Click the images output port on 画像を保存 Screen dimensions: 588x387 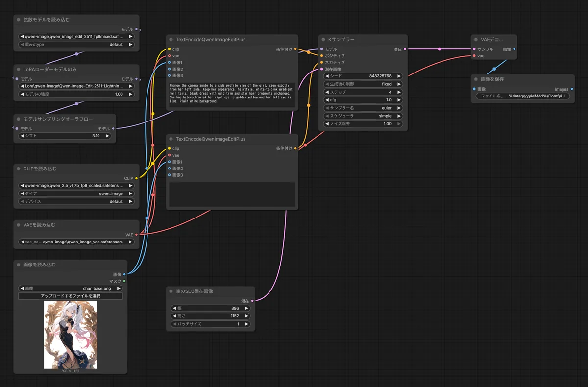[x=572, y=89]
